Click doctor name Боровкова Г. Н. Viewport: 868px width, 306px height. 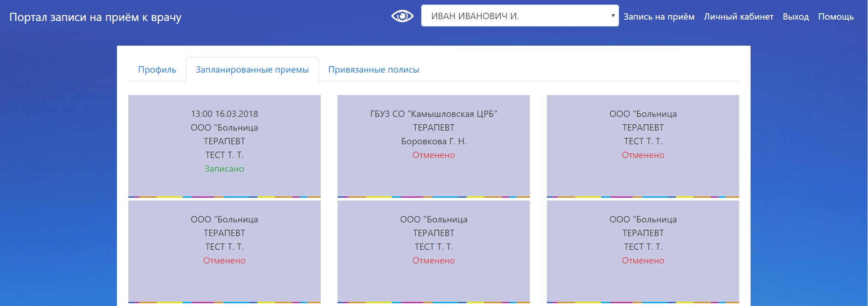click(434, 142)
